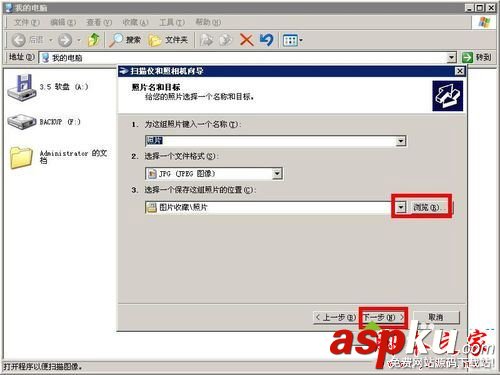
Task: Click the address bar showing 我的电脑
Action: pyautogui.click(x=247, y=58)
